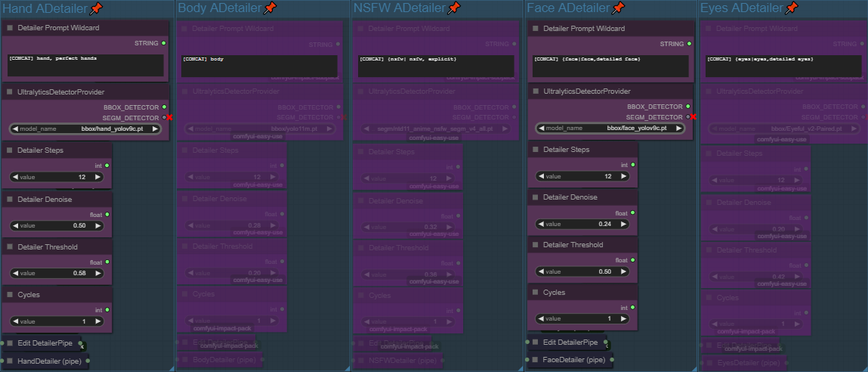This screenshot has height=372, width=868.
Task: Select the NSFW ADetailer group title
Action: (x=399, y=8)
